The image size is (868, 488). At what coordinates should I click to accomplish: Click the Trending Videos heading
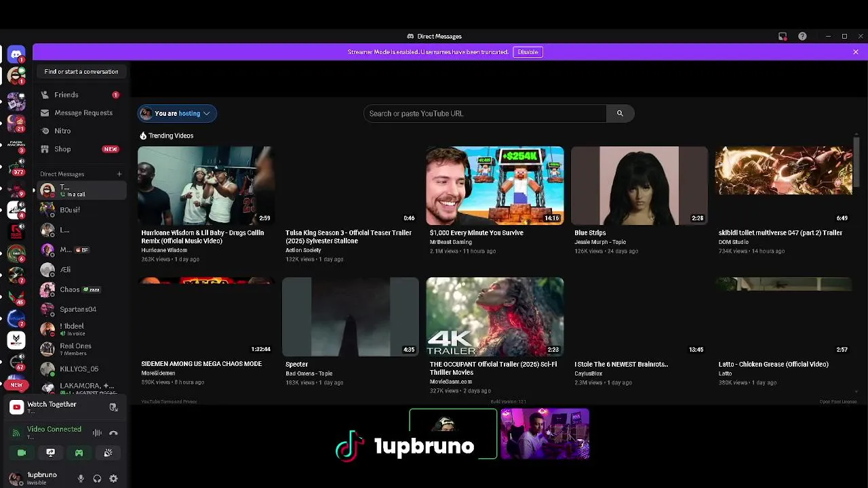(x=167, y=136)
